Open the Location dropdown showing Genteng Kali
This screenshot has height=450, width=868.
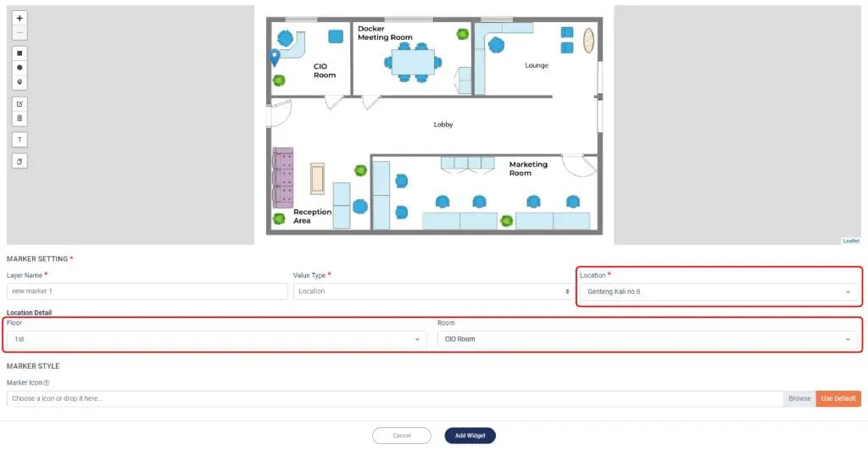719,292
